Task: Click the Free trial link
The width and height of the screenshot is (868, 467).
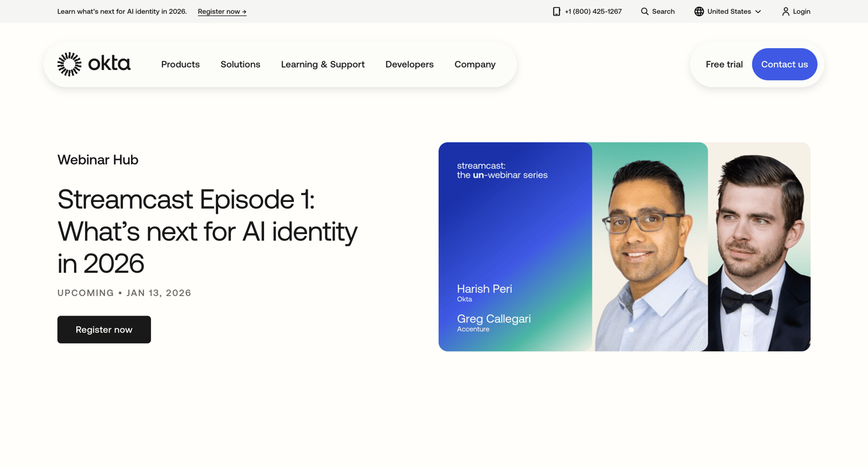Action: 724,64
